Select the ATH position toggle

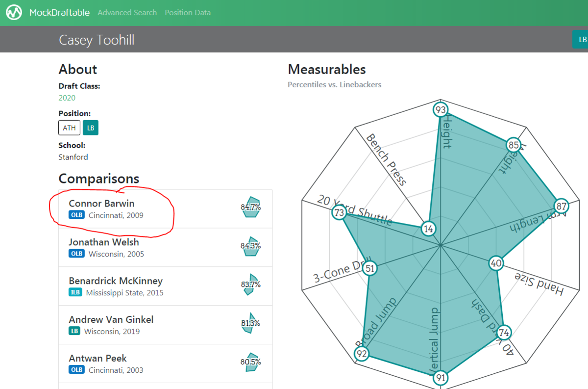pos(69,128)
